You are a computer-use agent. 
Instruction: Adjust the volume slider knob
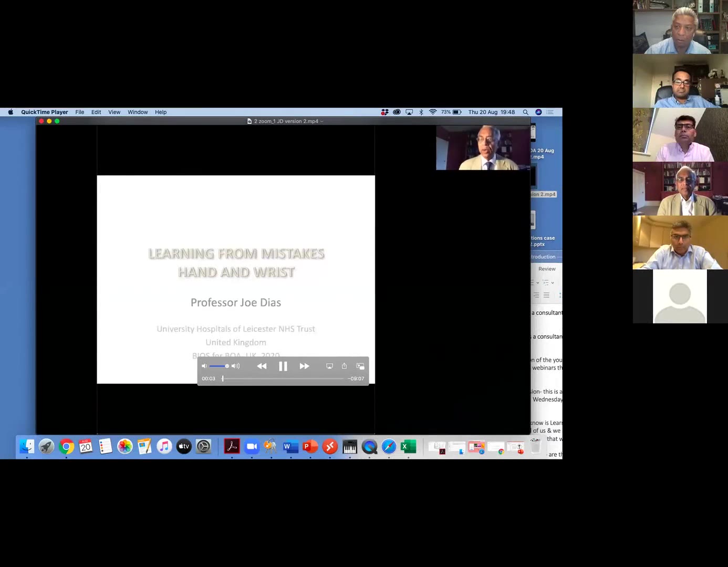click(227, 366)
